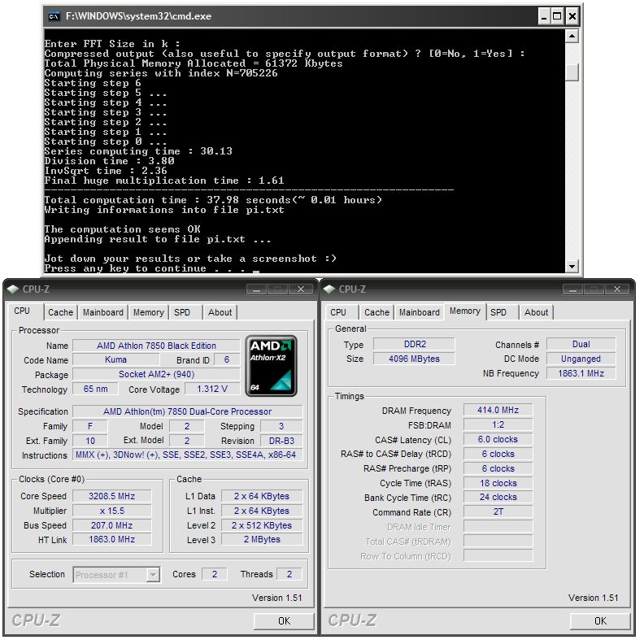The height and width of the screenshot is (644, 644).
Task: Open the Cache tab in left CPU-Z
Action: click(x=60, y=312)
